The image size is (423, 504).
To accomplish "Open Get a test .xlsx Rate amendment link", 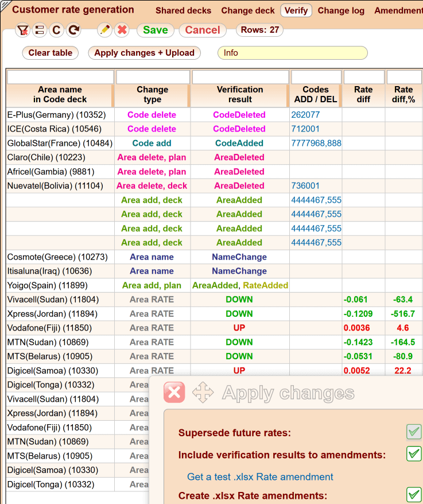I will 260,476.
